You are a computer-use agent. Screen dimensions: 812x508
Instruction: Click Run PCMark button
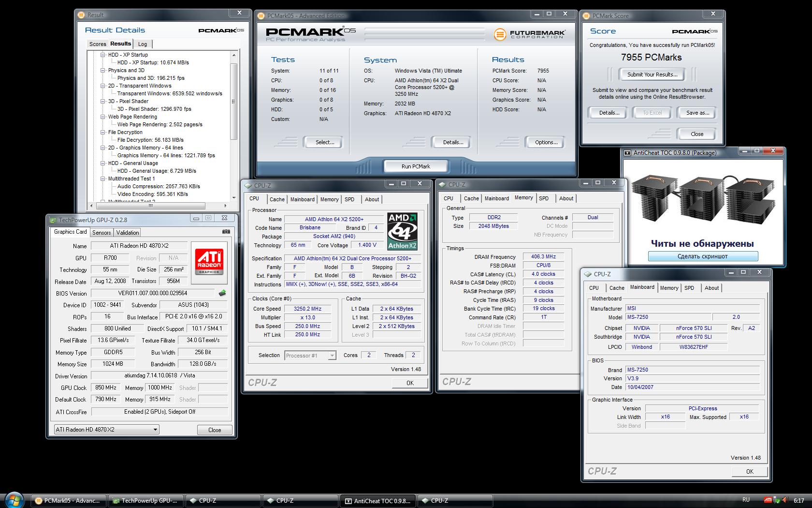pos(416,166)
